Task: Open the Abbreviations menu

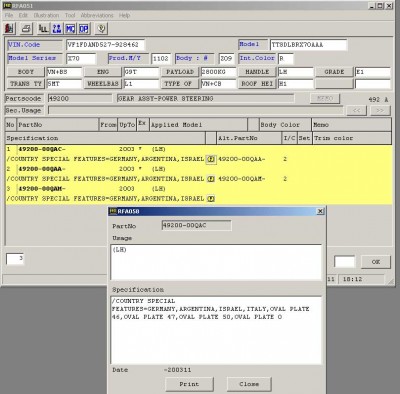Action: [x=97, y=15]
